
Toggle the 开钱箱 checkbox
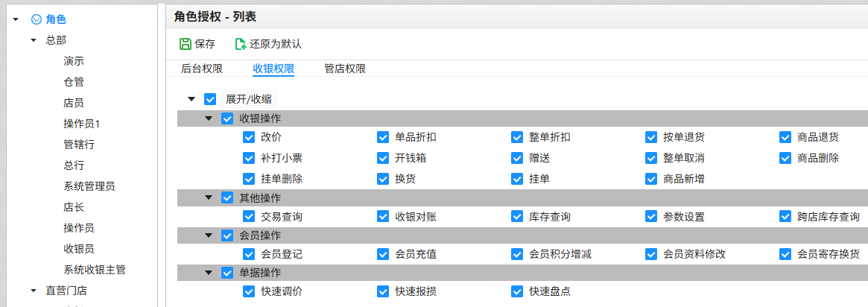[x=382, y=158]
